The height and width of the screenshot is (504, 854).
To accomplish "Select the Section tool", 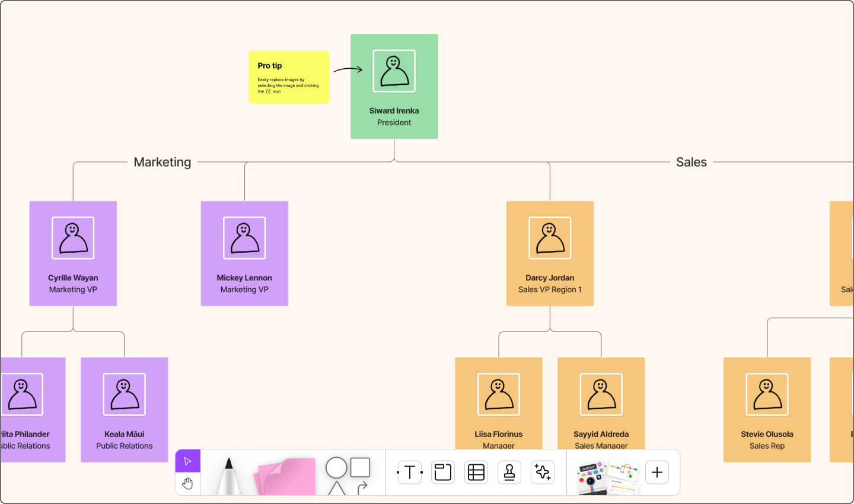I will pos(442,472).
